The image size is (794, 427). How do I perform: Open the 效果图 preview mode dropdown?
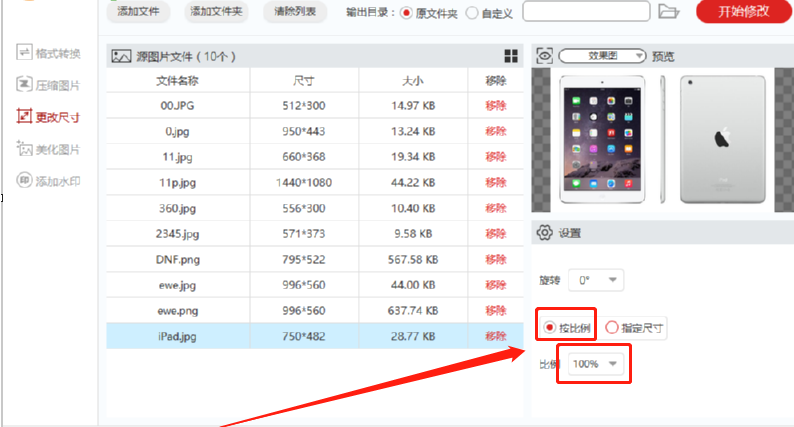click(602, 56)
